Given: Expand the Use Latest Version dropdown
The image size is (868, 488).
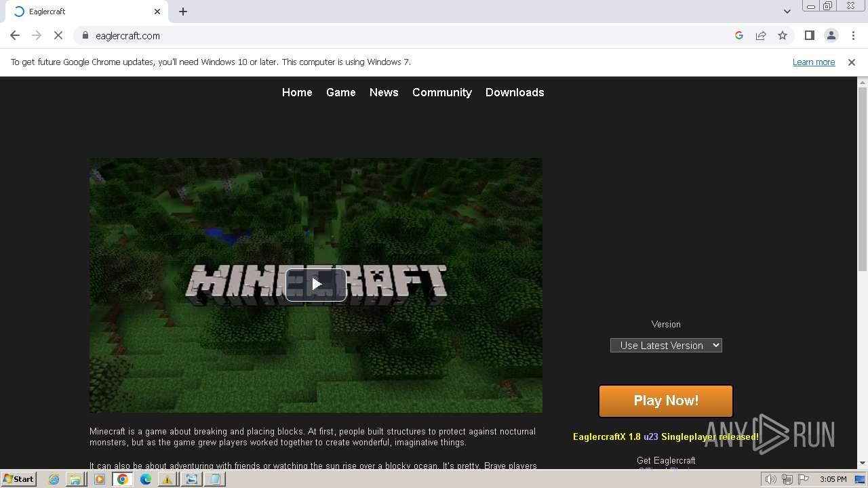Looking at the screenshot, I should [x=666, y=346].
